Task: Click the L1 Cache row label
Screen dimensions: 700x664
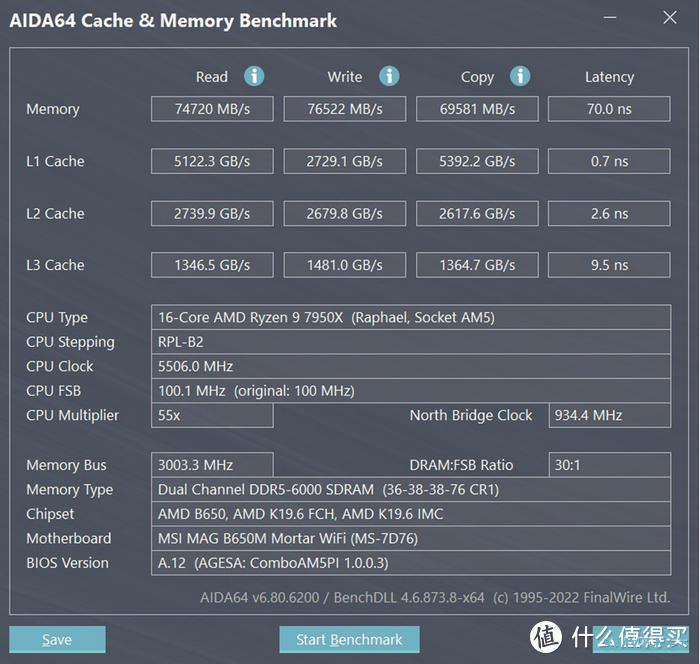Action: [x=55, y=161]
